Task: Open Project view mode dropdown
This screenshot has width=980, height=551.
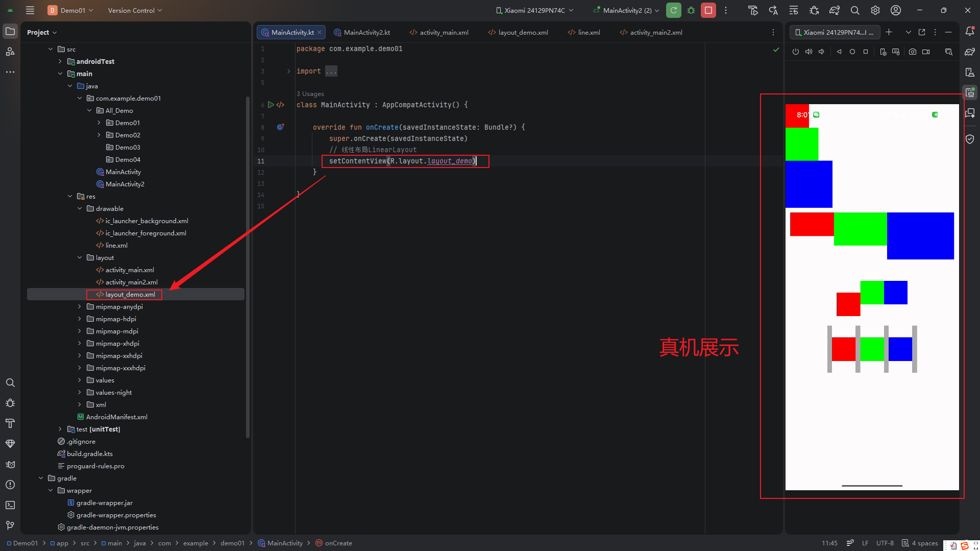Action: pos(42,32)
